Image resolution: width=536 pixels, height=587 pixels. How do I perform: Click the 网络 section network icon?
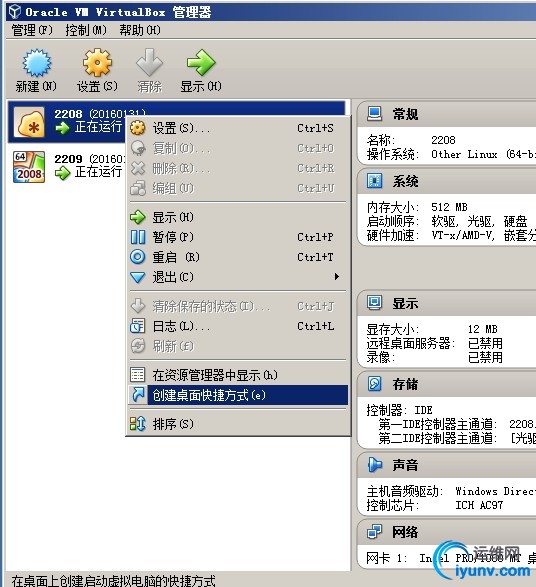point(374,532)
